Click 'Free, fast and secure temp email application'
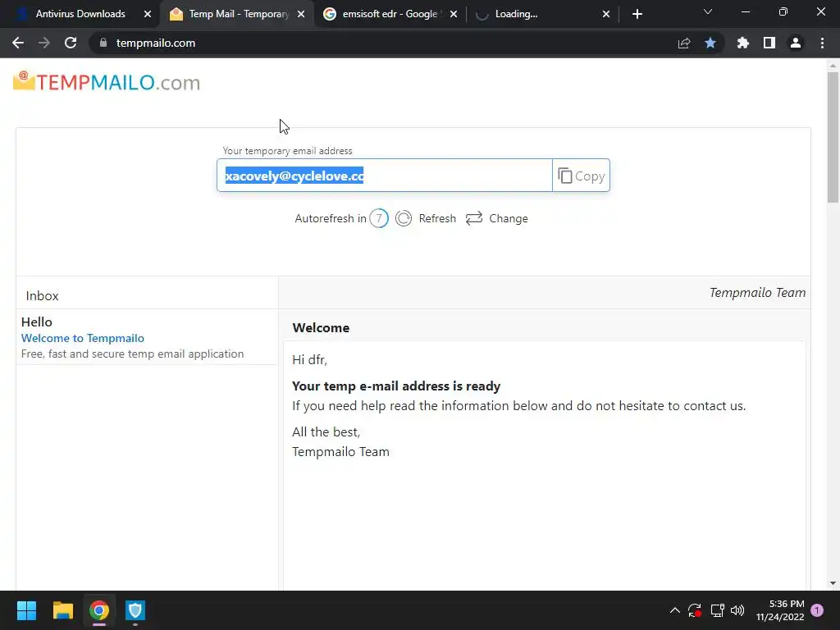The width and height of the screenshot is (840, 630). coord(132,354)
